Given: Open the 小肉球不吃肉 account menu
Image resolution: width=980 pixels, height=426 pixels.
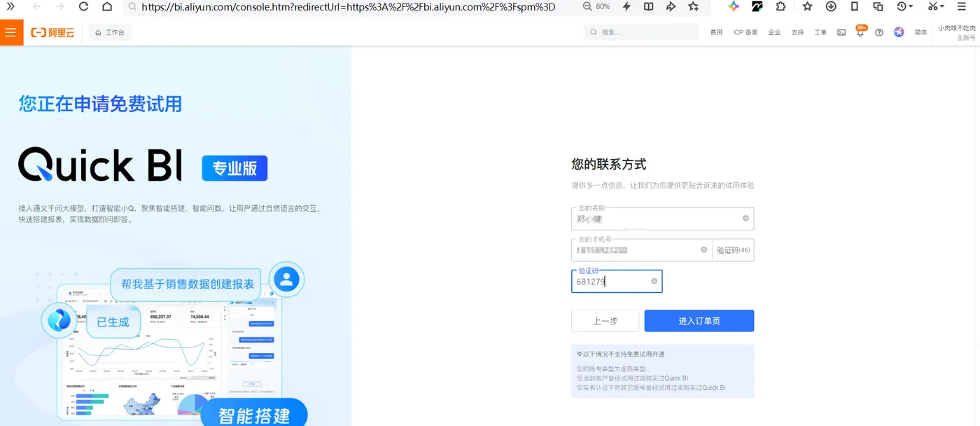Looking at the screenshot, I should click(x=956, y=32).
